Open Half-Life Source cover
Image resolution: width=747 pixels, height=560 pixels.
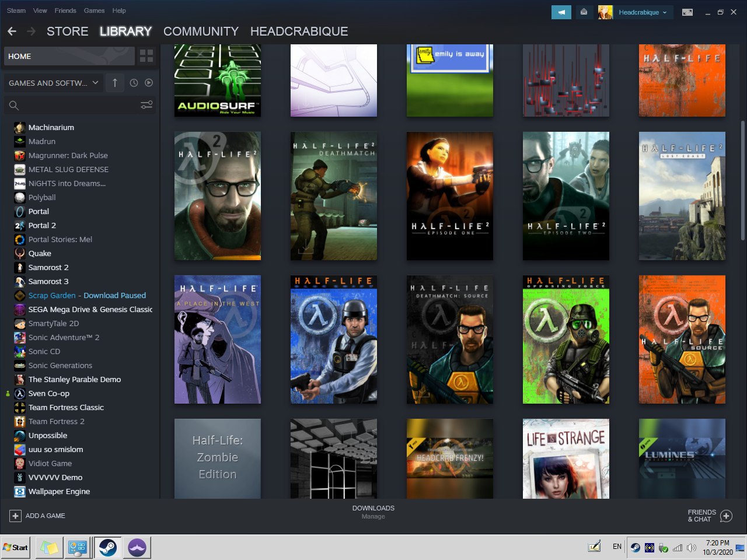[682, 339]
